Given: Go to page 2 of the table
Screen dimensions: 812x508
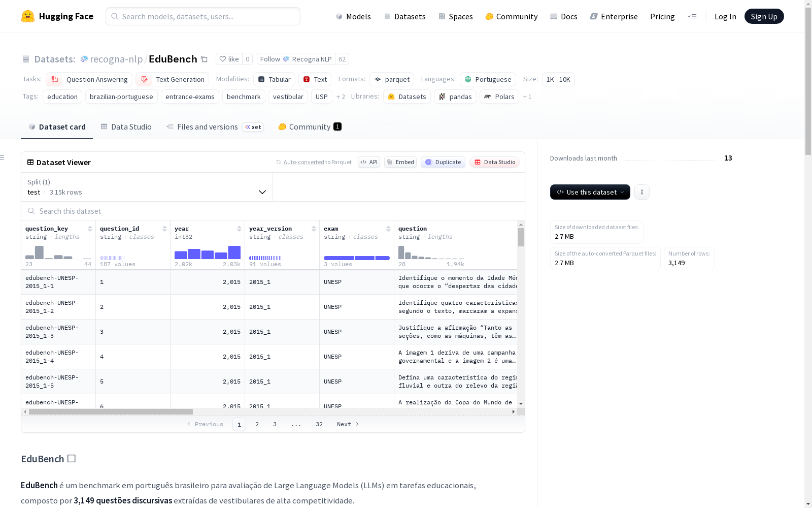Looking at the screenshot, I should tap(257, 424).
